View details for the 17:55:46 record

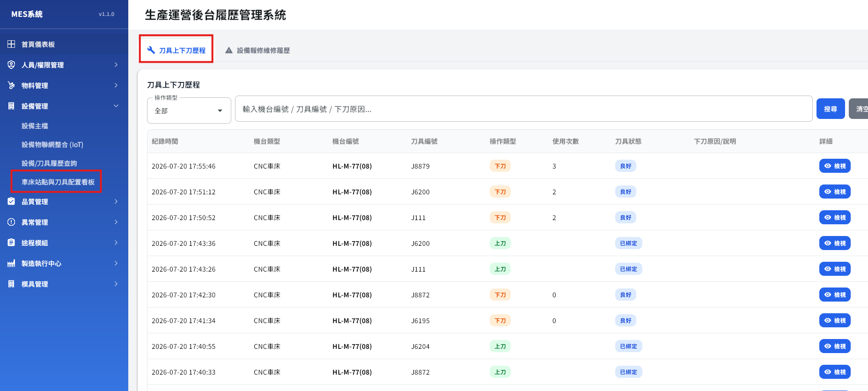835,166
